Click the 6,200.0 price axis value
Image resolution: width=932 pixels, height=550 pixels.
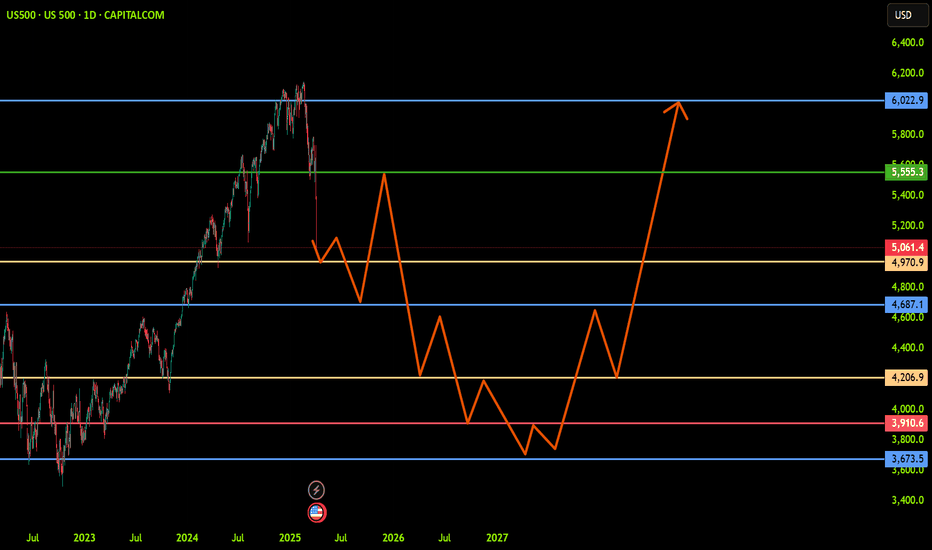click(x=908, y=73)
